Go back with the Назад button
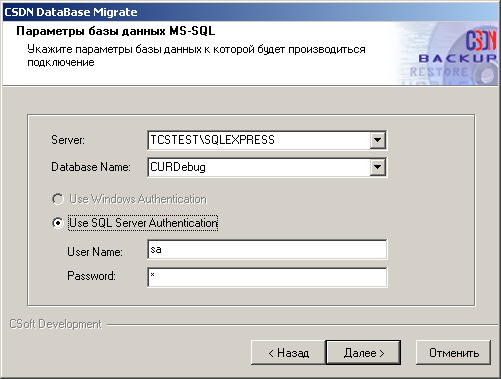Image resolution: width=501 pixels, height=379 pixels. pyautogui.click(x=288, y=353)
